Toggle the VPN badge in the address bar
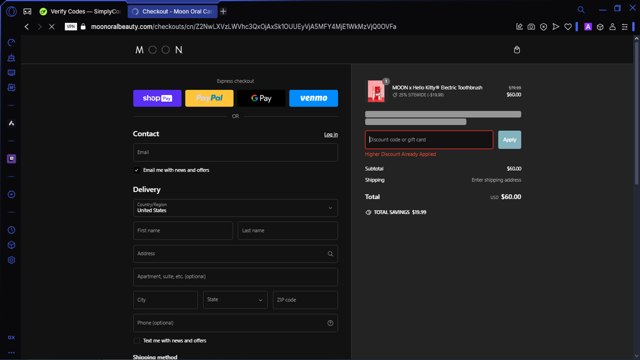640x360 pixels. [71, 27]
